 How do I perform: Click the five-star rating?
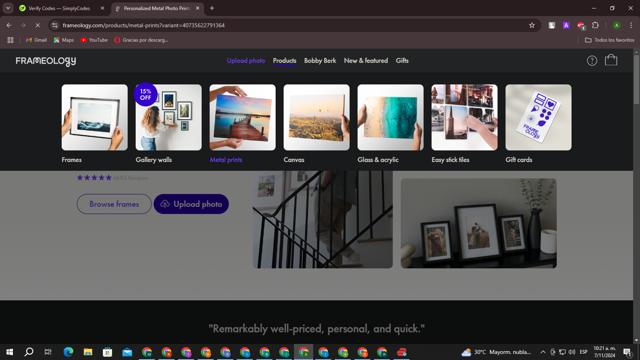point(94,178)
